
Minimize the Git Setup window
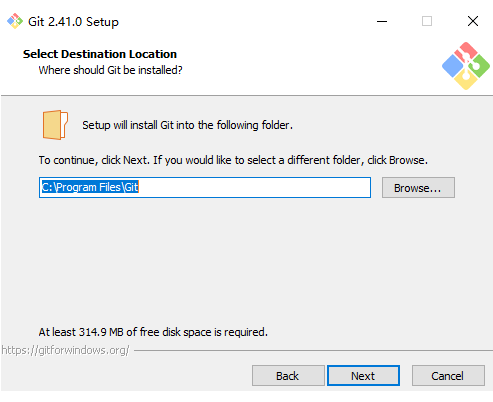[382, 21]
